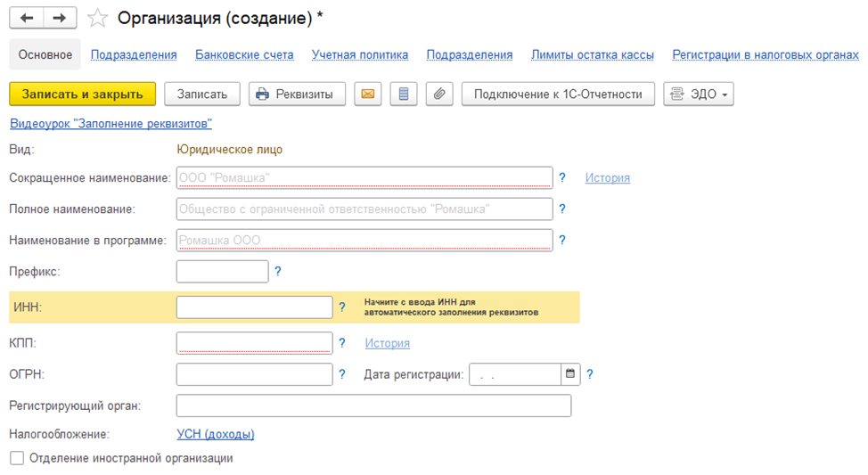
Task: Click Подключение к 1С-Отчетности button
Action: [558, 94]
